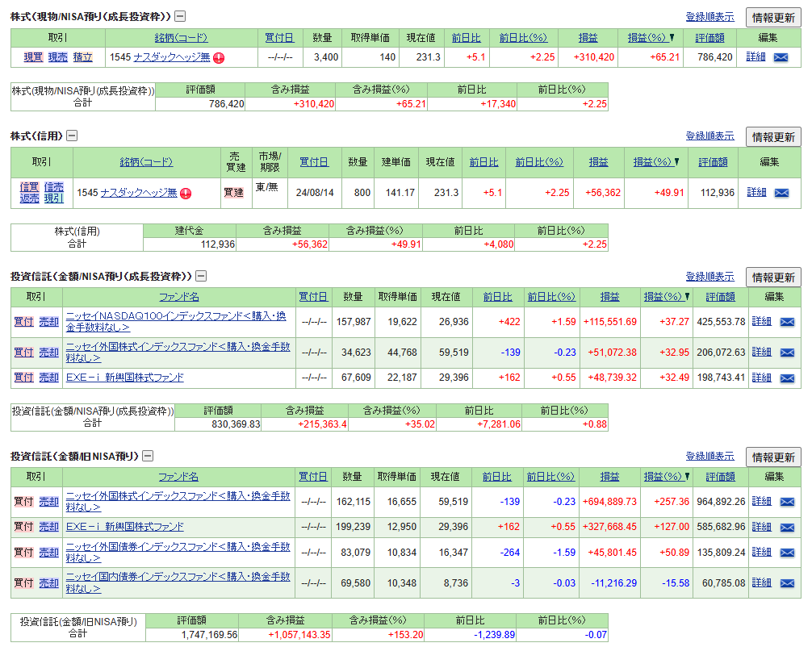This screenshot has height=647, width=812.
Task: Sort NISA成長投資枠 fund table by 前日比
Action: tap(498, 297)
